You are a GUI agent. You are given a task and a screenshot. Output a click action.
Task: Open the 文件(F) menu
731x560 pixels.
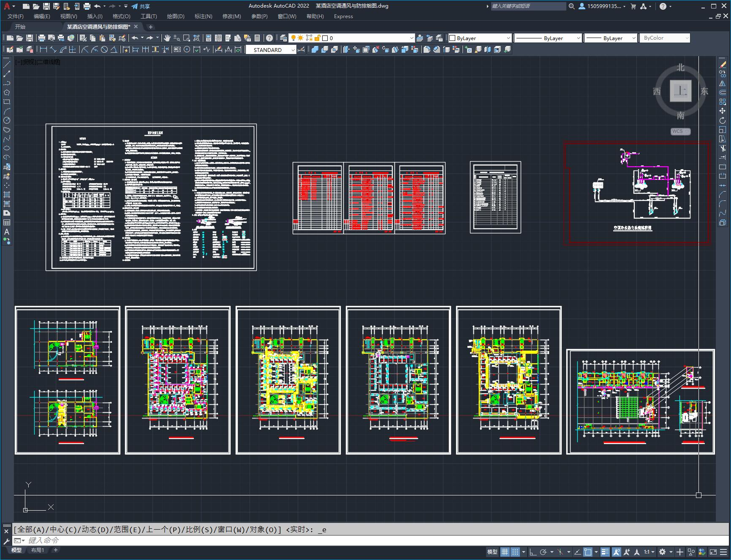point(16,16)
